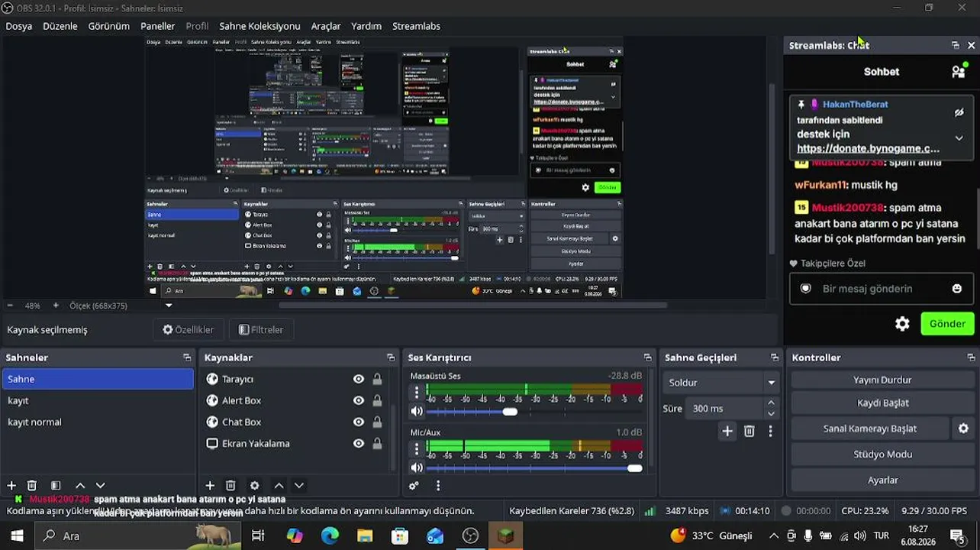
Task: Toggle the lock on Tarayıcı source
Action: 377,379
